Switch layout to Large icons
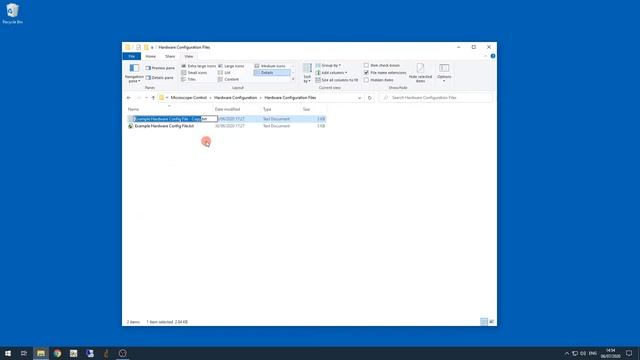 [231, 66]
